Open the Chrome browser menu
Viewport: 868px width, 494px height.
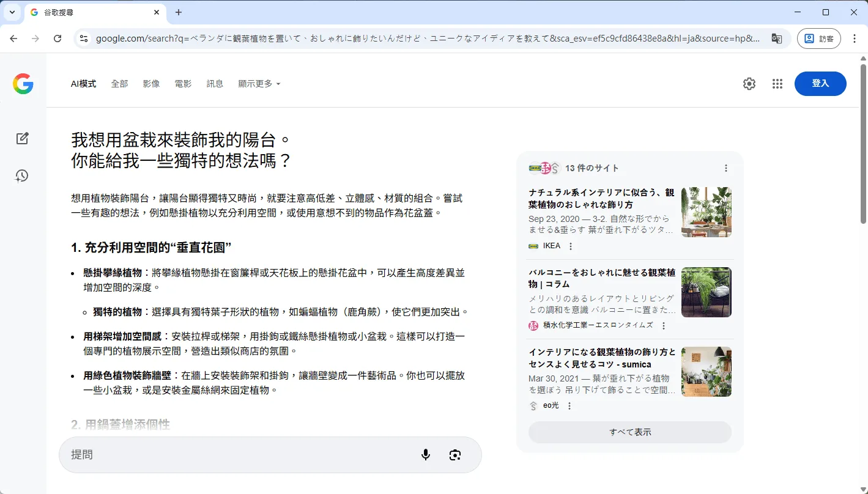point(855,38)
